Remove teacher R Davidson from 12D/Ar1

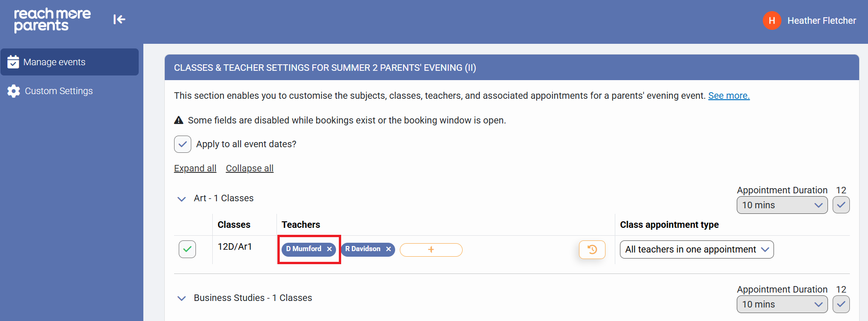pos(389,249)
